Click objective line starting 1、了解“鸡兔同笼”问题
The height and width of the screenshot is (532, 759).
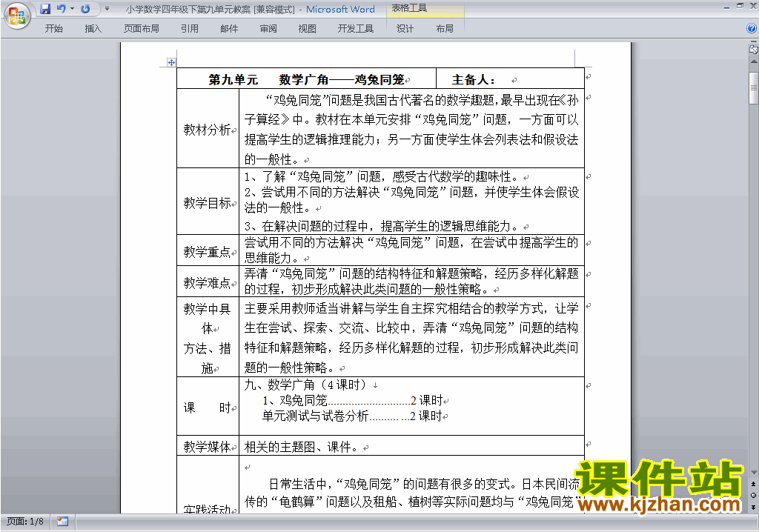(381, 176)
